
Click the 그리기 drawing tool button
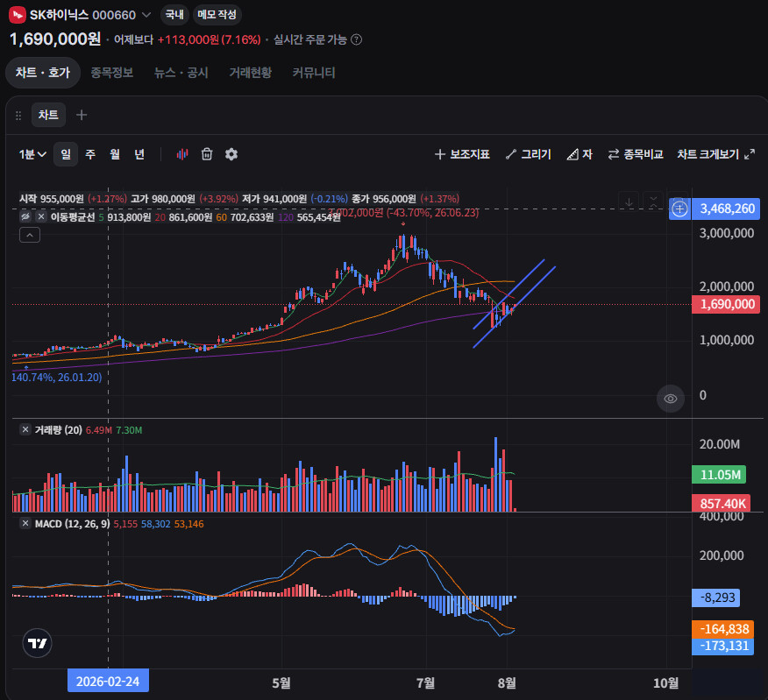coord(529,154)
